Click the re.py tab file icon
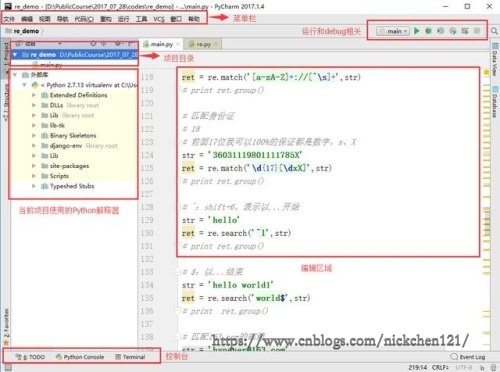The height and width of the screenshot is (372, 500). (192, 44)
